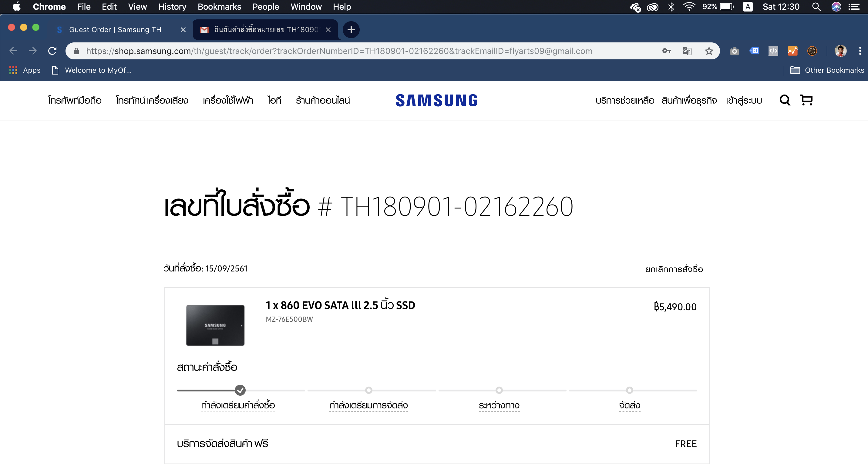
Task: Click ยกเลิกการสั่งซื้อ cancel order link
Action: click(x=674, y=269)
